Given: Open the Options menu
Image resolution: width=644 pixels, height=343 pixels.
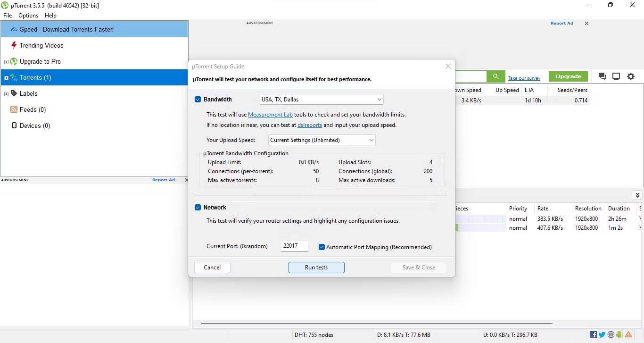Looking at the screenshot, I should [28, 15].
